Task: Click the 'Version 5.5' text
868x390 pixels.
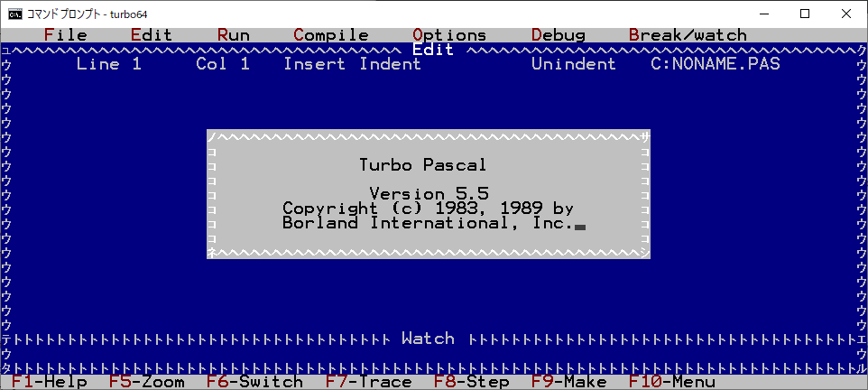Action: (x=429, y=194)
